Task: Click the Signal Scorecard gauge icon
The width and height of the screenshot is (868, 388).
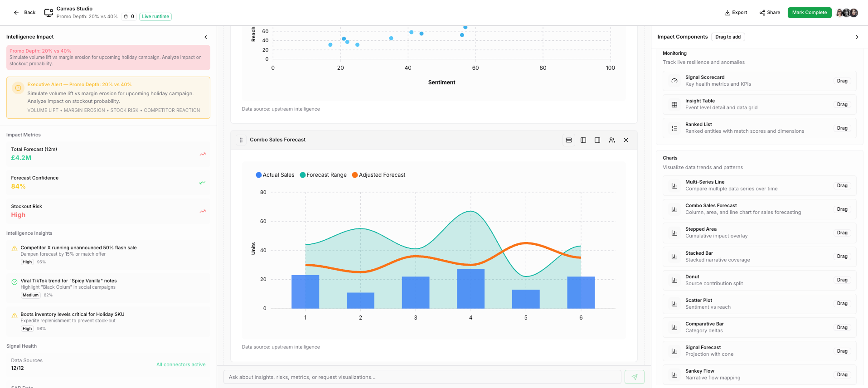Action: coord(674,81)
